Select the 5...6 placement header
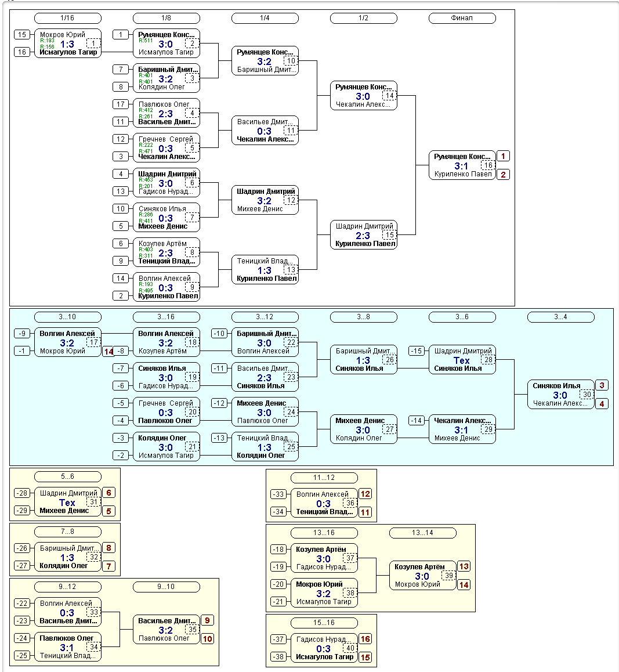619x672 pixels. [x=68, y=476]
